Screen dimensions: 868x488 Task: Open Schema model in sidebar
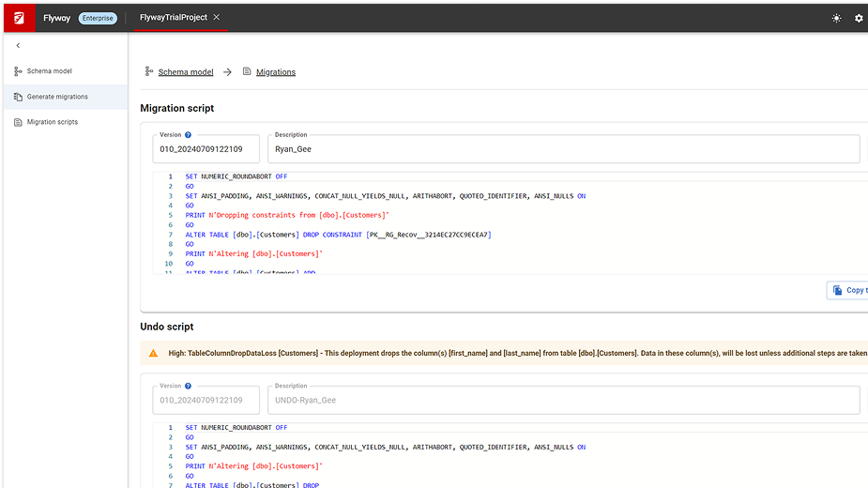pos(49,71)
